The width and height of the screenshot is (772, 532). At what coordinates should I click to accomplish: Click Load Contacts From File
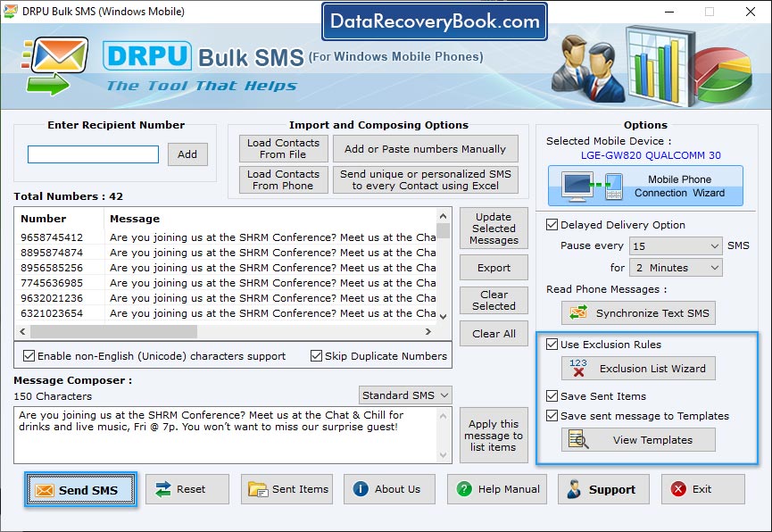pos(282,148)
